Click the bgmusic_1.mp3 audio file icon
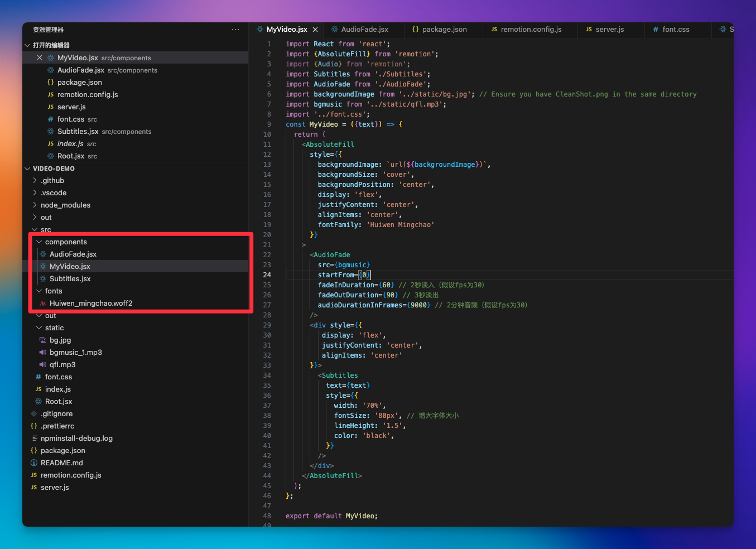This screenshot has height=549, width=756. (x=43, y=353)
